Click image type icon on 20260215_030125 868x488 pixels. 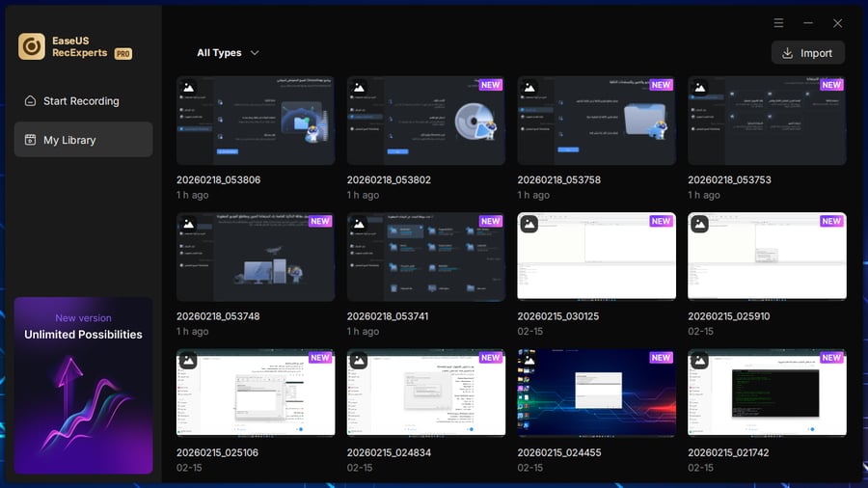(529, 224)
